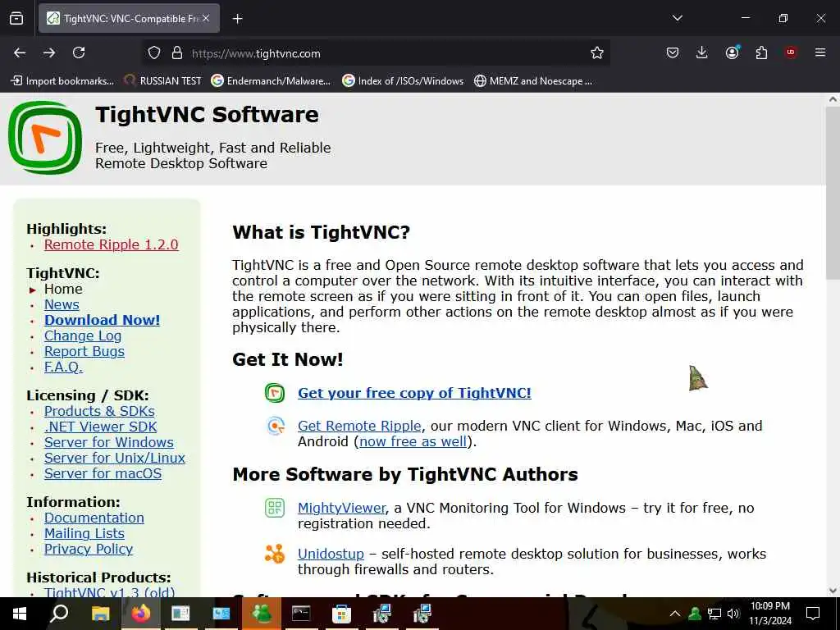The width and height of the screenshot is (840, 630).
Task: Show site security padlock info
Action: [x=177, y=53]
